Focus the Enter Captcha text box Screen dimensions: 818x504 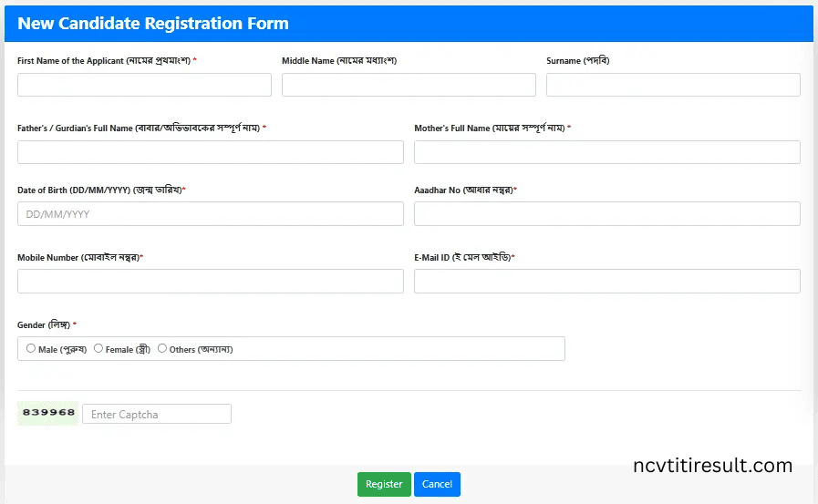point(157,415)
